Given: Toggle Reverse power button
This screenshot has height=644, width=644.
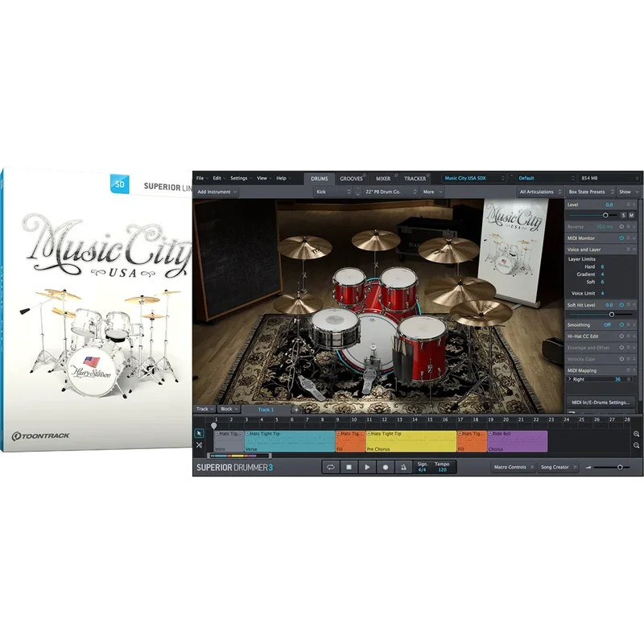Looking at the screenshot, I should click(x=621, y=227).
